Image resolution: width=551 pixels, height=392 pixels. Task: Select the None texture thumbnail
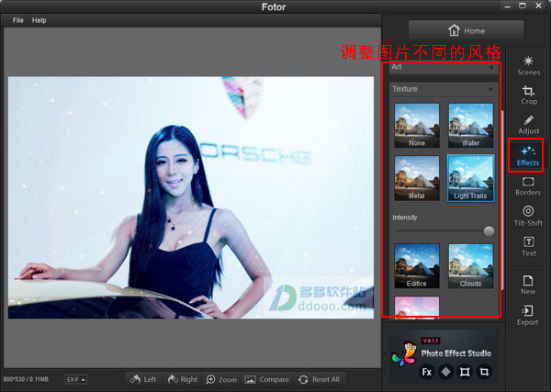tap(417, 126)
